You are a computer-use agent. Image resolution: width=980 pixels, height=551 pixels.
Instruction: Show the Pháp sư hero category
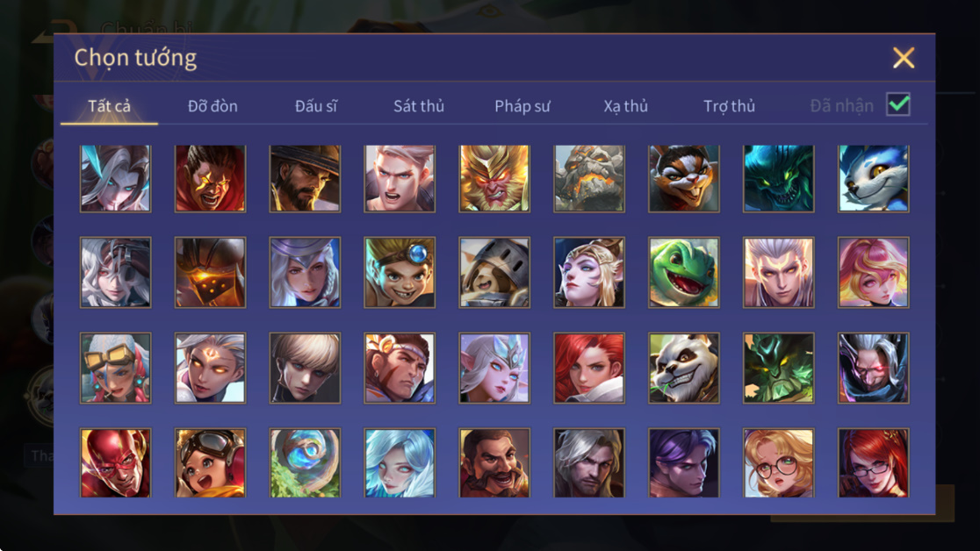pyautogui.click(x=522, y=106)
